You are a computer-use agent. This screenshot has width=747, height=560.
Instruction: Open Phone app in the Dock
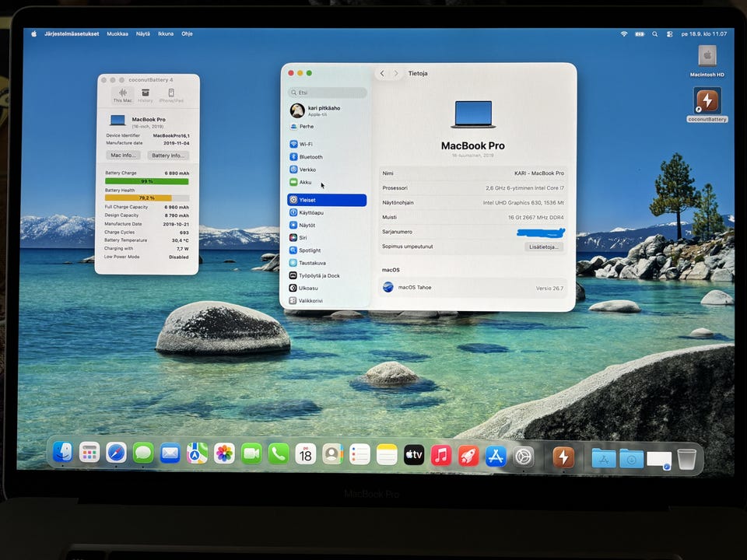(x=279, y=454)
